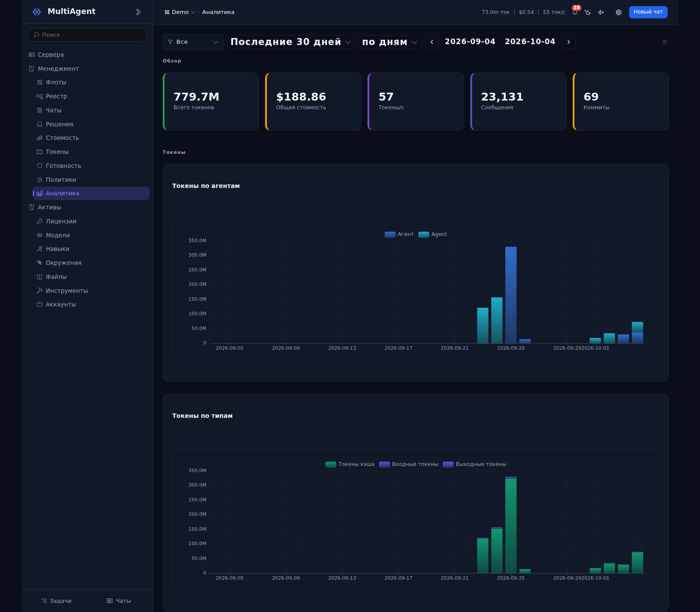700x612 pixels.
Task: Click the Аналитика chart icon
Action: [x=40, y=193]
